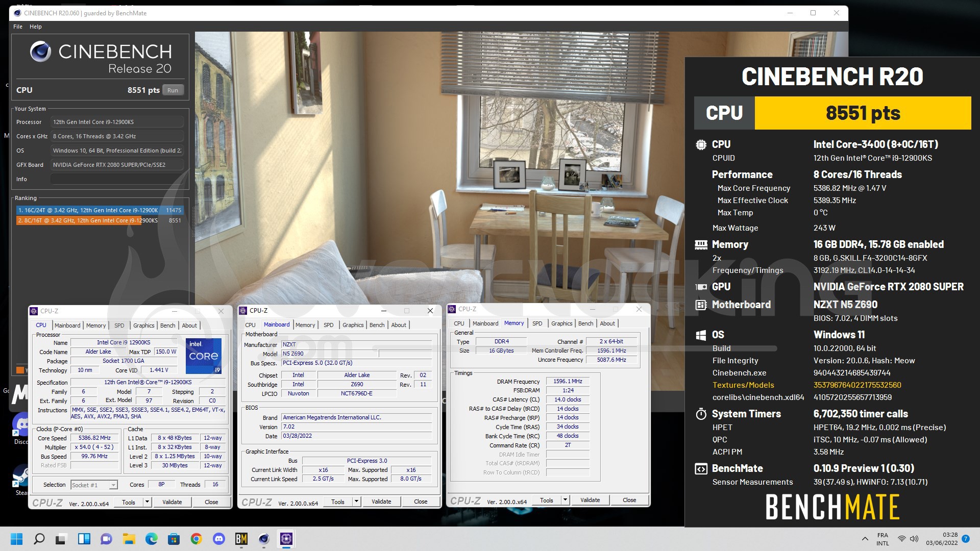This screenshot has width=980, height=551.
Task: Click the 8551 pts yellow score banner
Action: pyautogui.click(x=863, y=113)
